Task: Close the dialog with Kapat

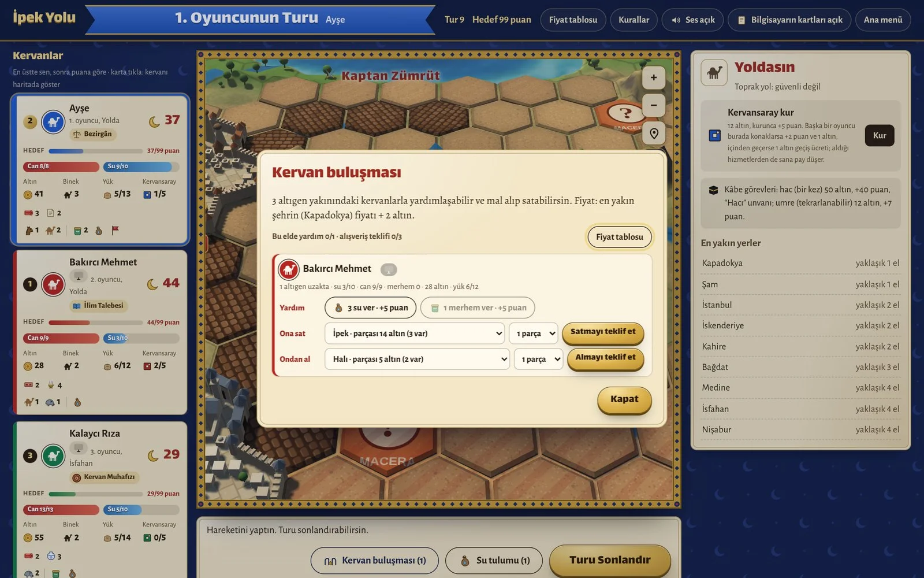Action: 624,399
